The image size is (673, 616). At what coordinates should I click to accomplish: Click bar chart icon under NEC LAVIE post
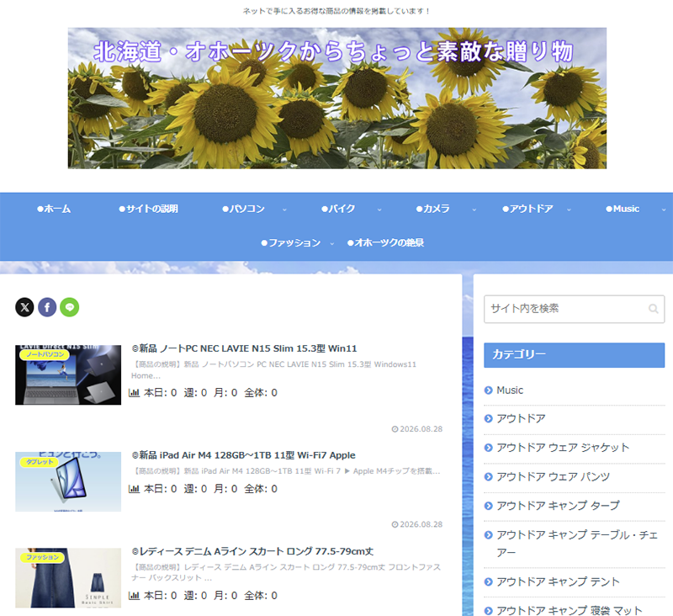(x=135, y=393)
